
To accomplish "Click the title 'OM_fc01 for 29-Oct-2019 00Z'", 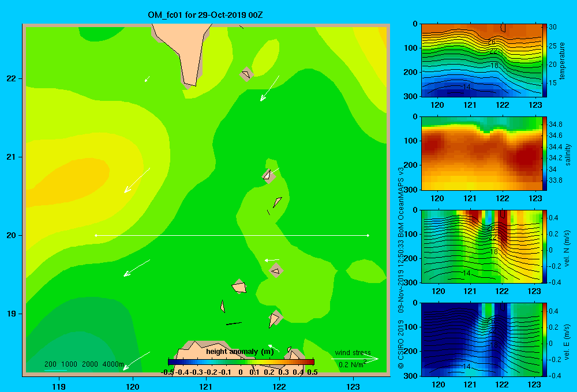I will [205, 15].
